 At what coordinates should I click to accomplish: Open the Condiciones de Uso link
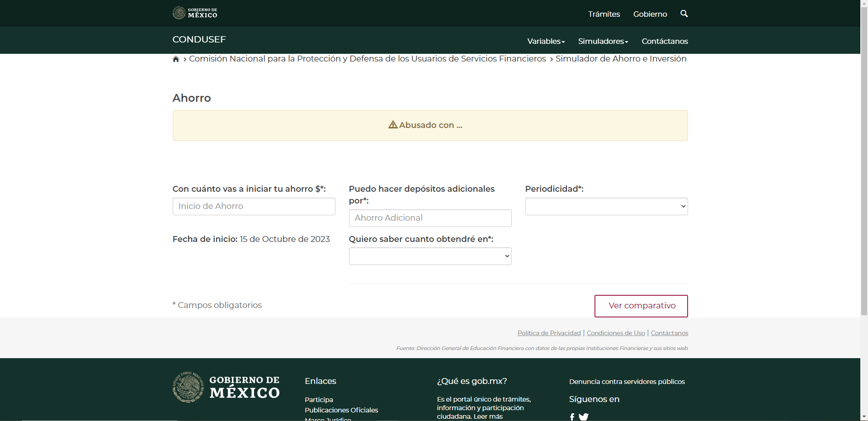(x=616, y=333)
